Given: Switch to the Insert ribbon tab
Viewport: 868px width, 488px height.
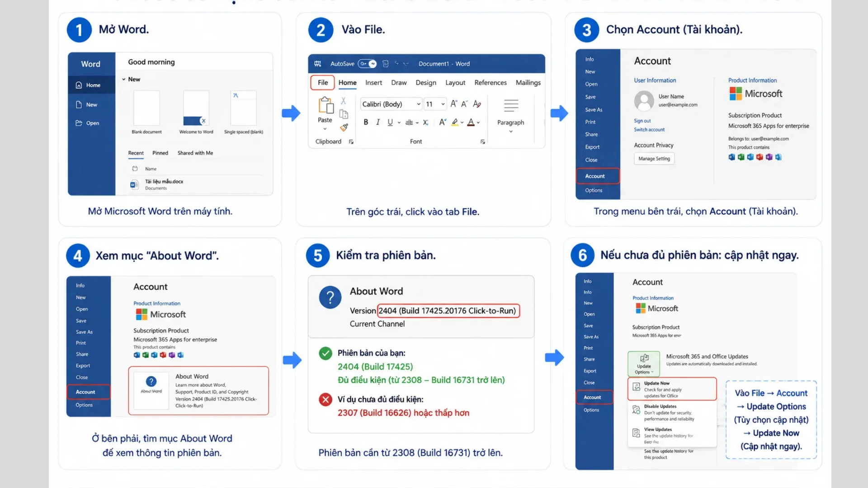Looking at the screenshot, I should 373,83.
